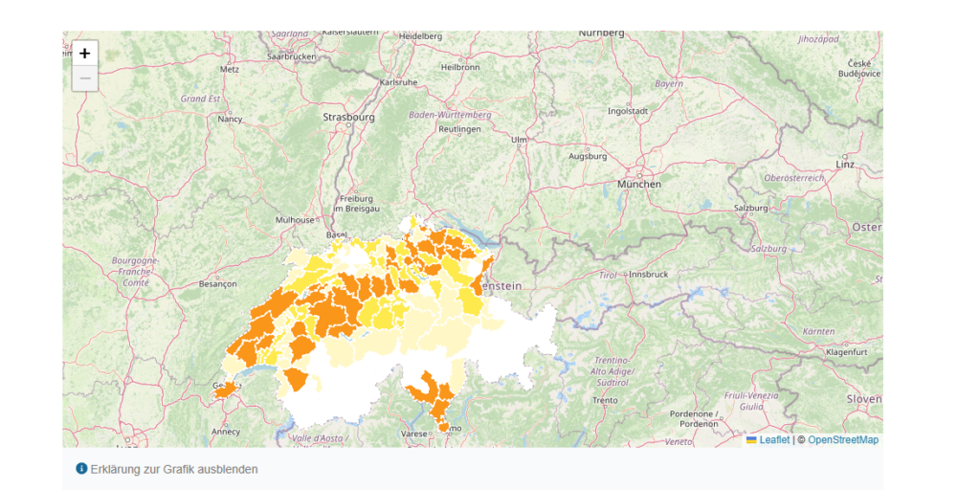Click the München label on map
The width and height of the screenshot is (980, 490).
click(x=638, y=184)
